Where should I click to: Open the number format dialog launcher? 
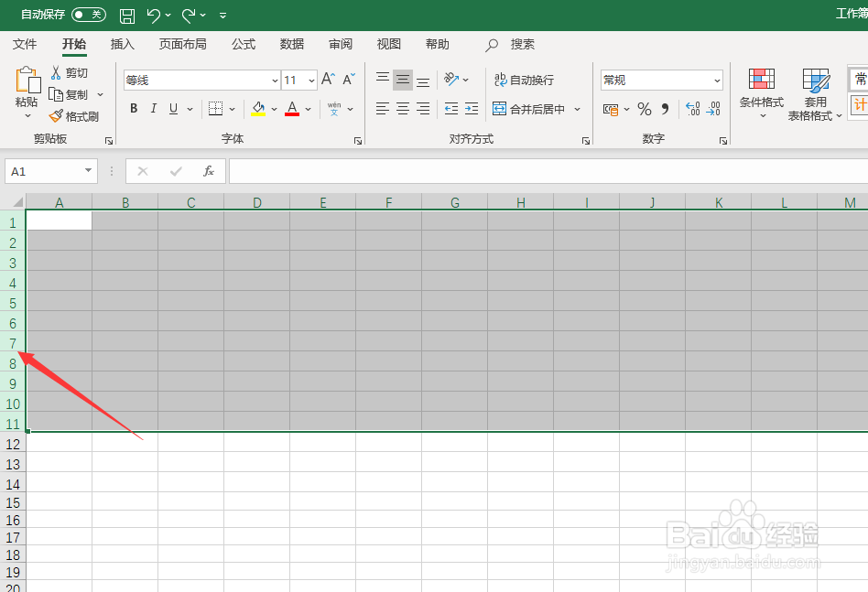click(723, 141)
